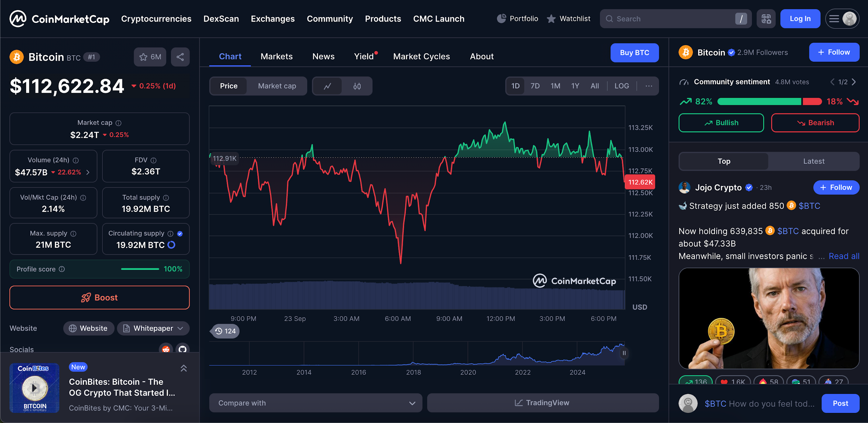Expand the Whitepaper dropdown
868x423 pixels.
coord(153,328)
